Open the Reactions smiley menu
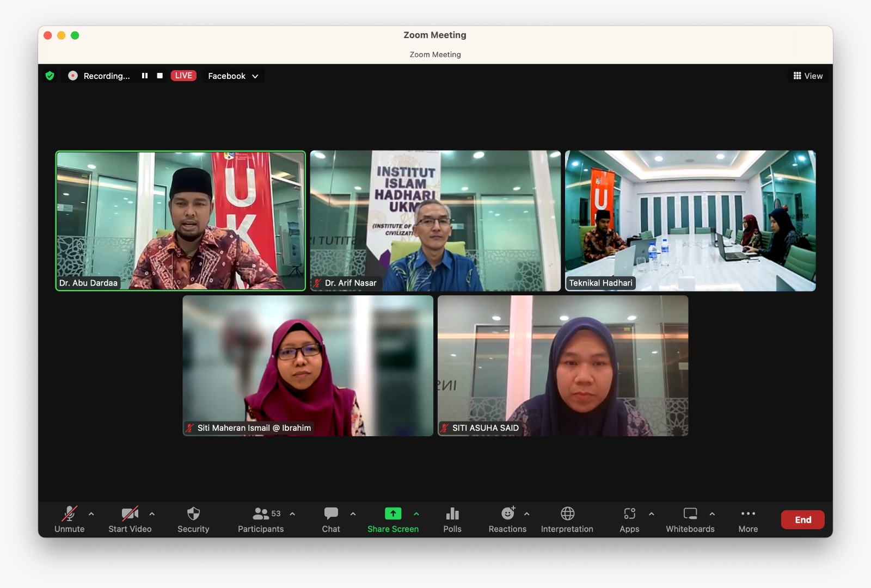Image resolution: width=871 pixels, height=588 pixels. click(507, 519)
